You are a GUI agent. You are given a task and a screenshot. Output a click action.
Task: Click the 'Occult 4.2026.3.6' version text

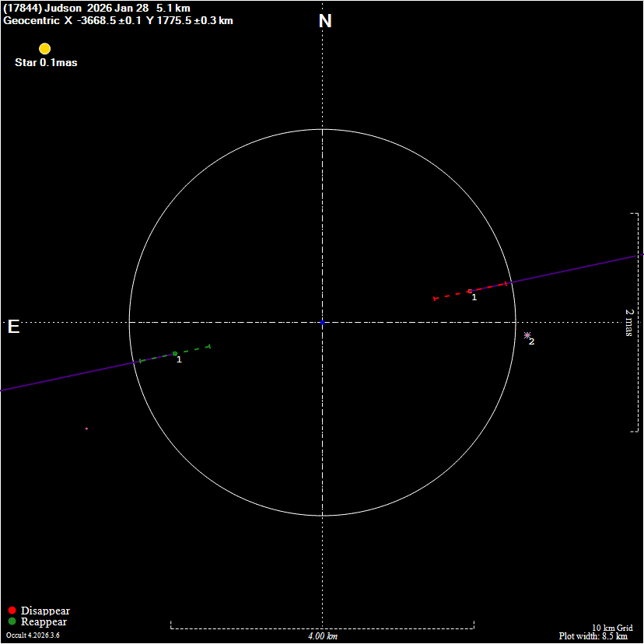[33, 635]
